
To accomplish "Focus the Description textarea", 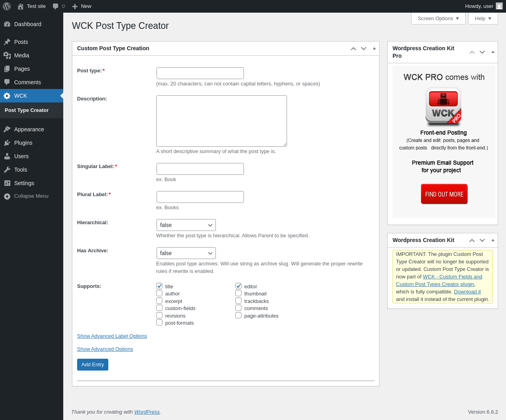I will pyautogui.click(x=221, y=121).
